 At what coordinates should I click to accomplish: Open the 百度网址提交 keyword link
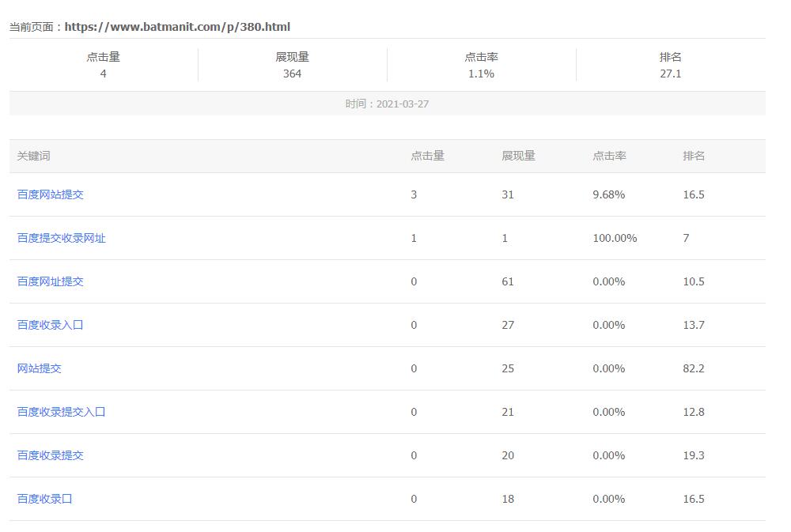(51, 281)
